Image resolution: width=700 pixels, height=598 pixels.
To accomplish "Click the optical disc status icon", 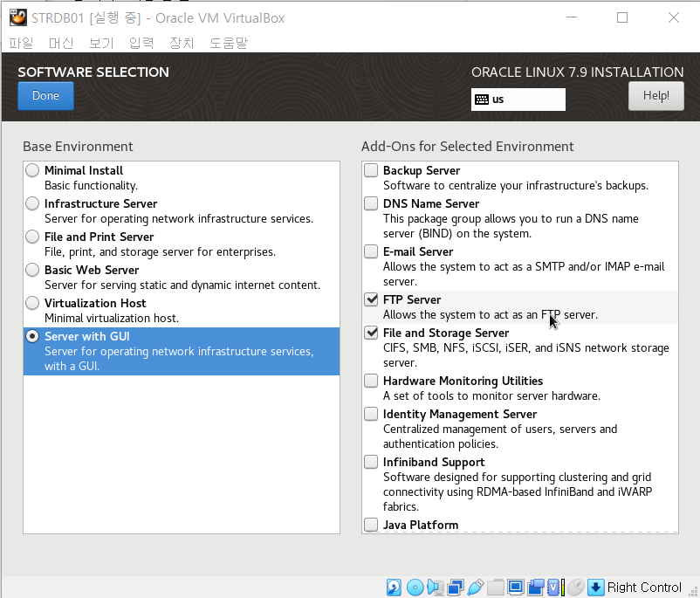I will (415, 588).
